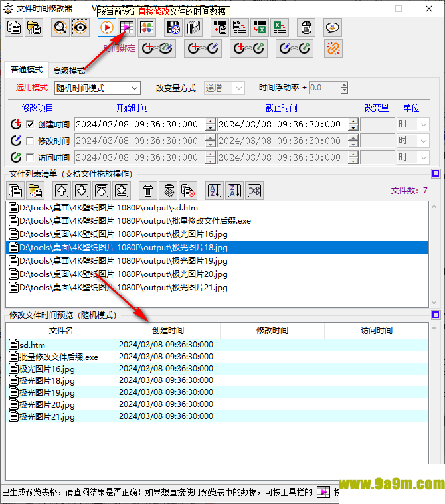Enable the 访问时间 checkbox

(x=30, y=157)
